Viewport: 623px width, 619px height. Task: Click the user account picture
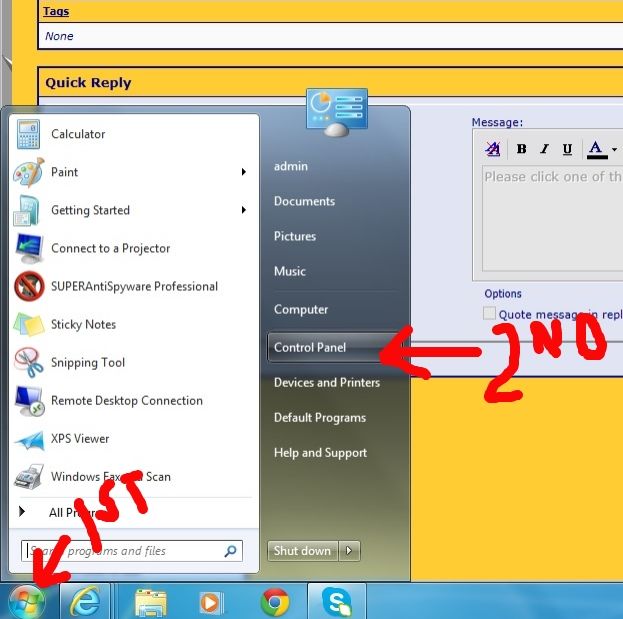(x=337, y=112)
